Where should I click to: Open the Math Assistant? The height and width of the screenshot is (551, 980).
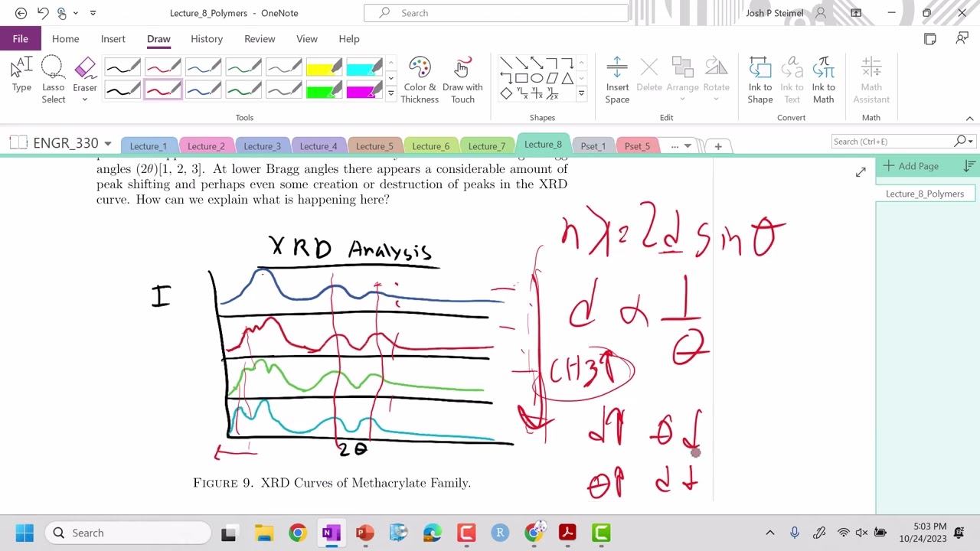871,80
